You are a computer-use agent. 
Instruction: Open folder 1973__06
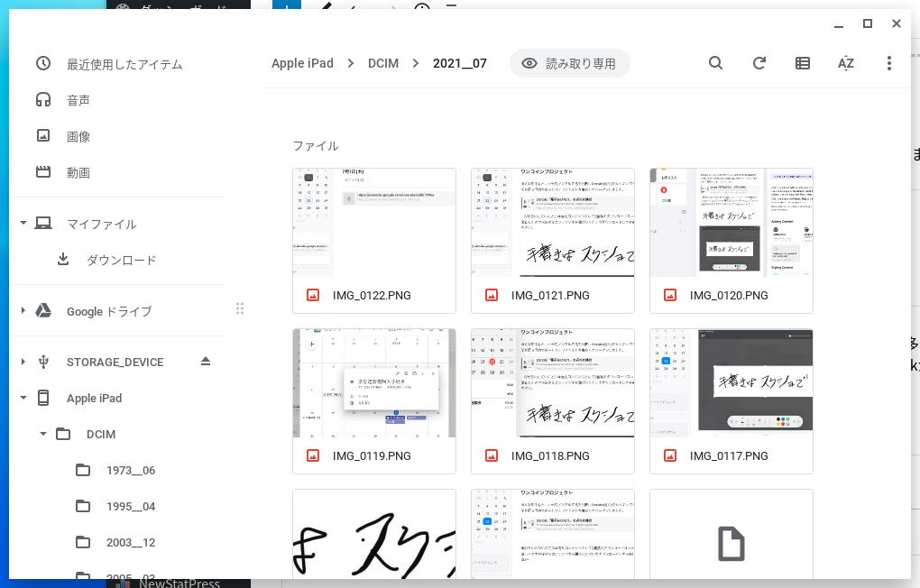131,471
